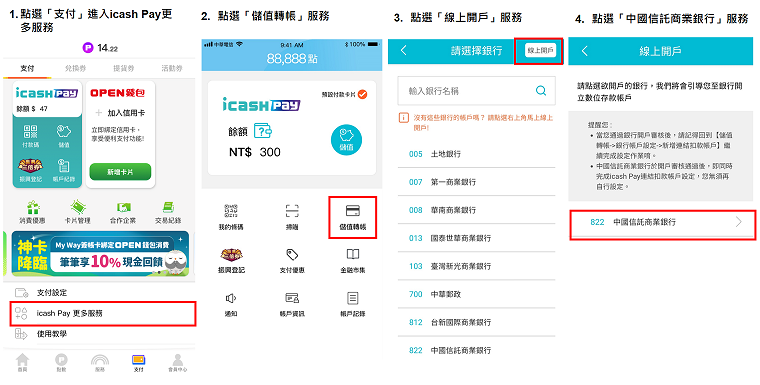Tap the purple P points coin icon
Viewport: 760px width, 385px height.
[x=88, y=48]
